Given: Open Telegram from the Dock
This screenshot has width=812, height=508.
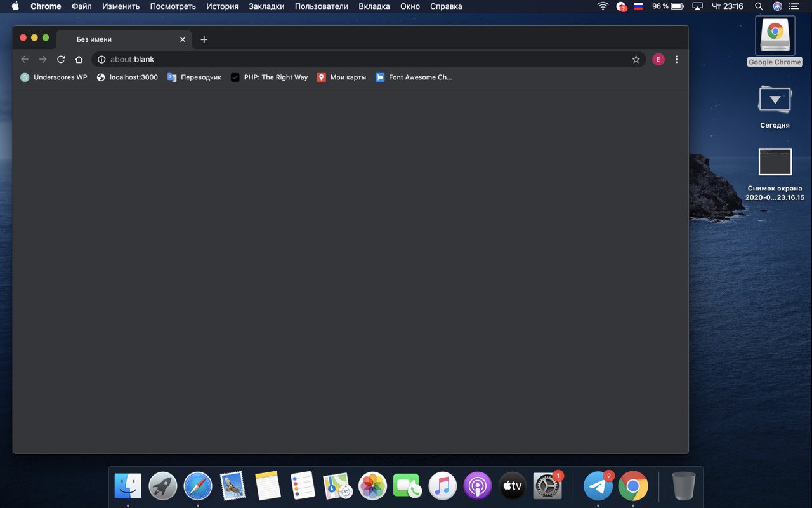Looking at the screenshot, I should click(598, 485).
